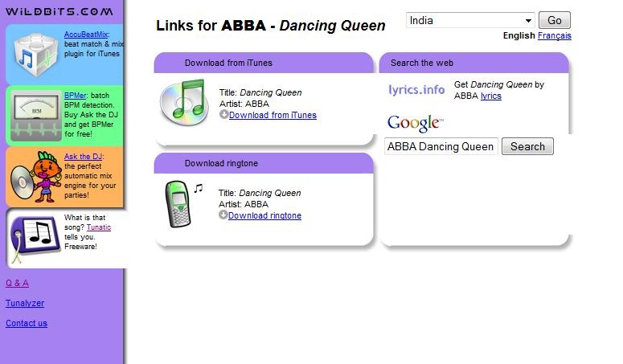Click 'Artist: ABBA' in the ringtone panel

243,204
